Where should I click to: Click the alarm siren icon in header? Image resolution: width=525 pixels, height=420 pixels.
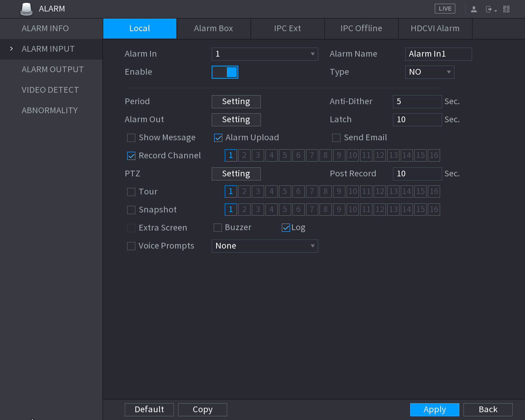pos(26,9)
